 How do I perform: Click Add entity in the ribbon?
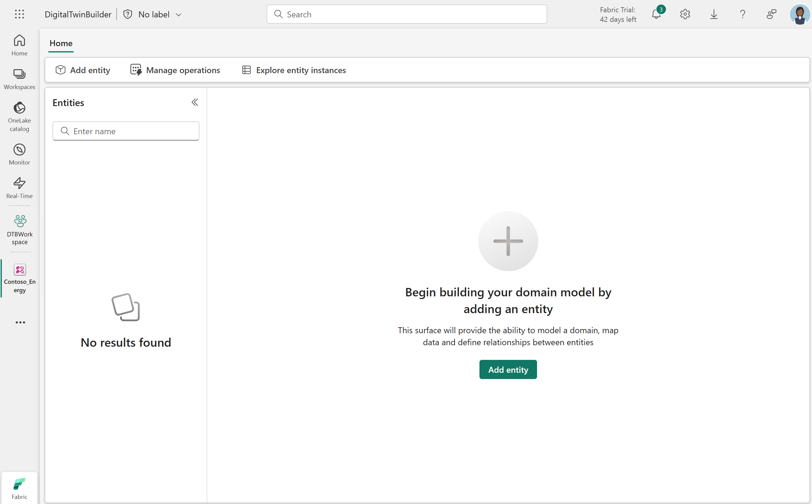[x=83, y=70]
